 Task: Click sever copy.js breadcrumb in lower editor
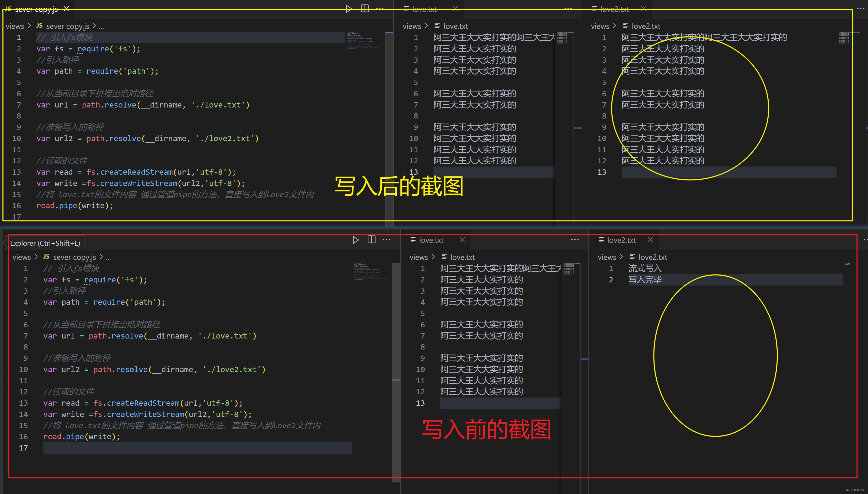point(74,257)
